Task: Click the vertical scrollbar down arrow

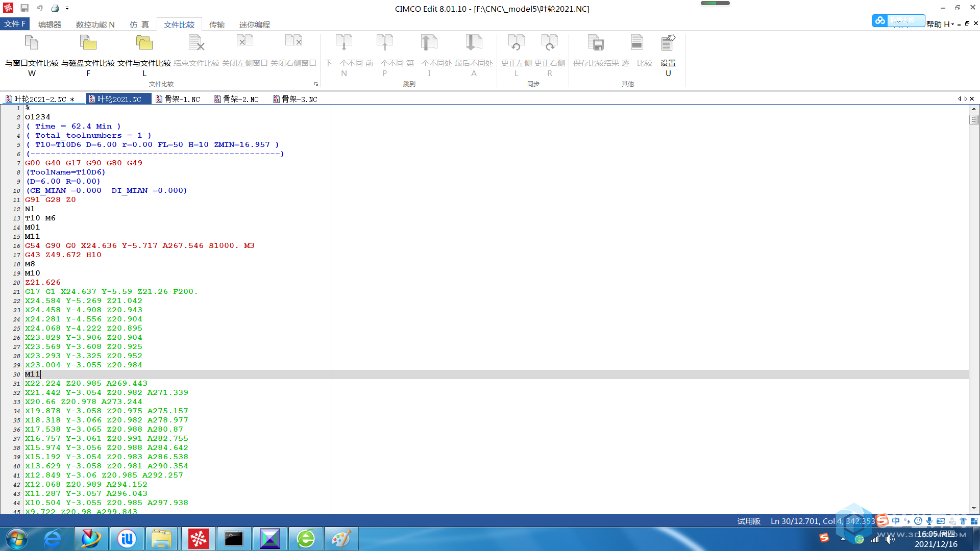Action: 974,509
